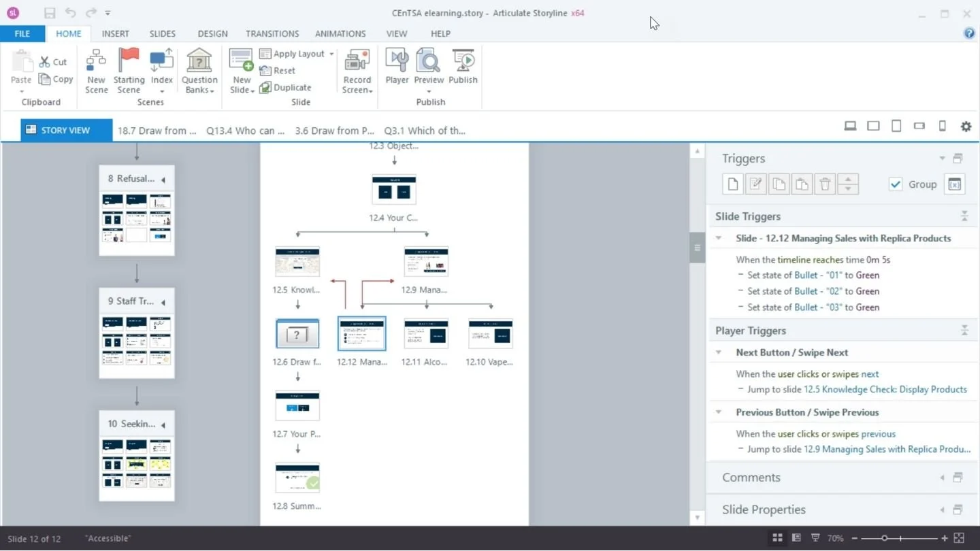Viewport: 980px width, 551px height.
Task: Click link 12.5 Knowledge Check: Display Products
Action: [885, 389]
